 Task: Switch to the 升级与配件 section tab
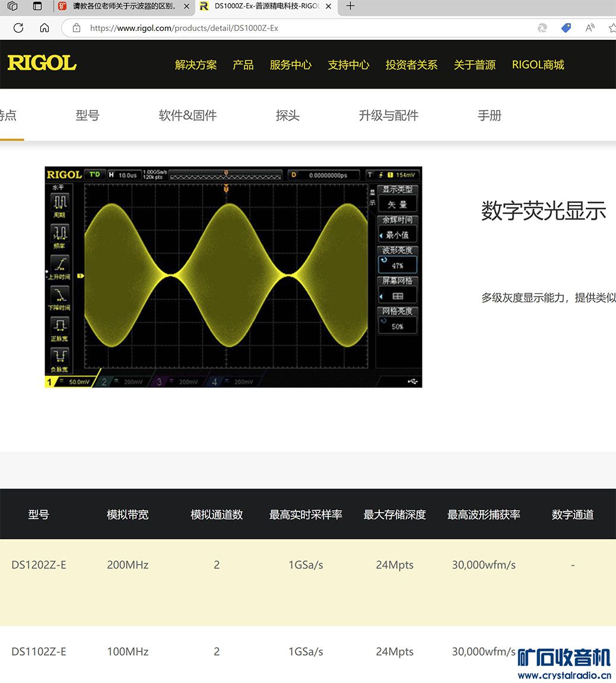click(x=388, y=115)
